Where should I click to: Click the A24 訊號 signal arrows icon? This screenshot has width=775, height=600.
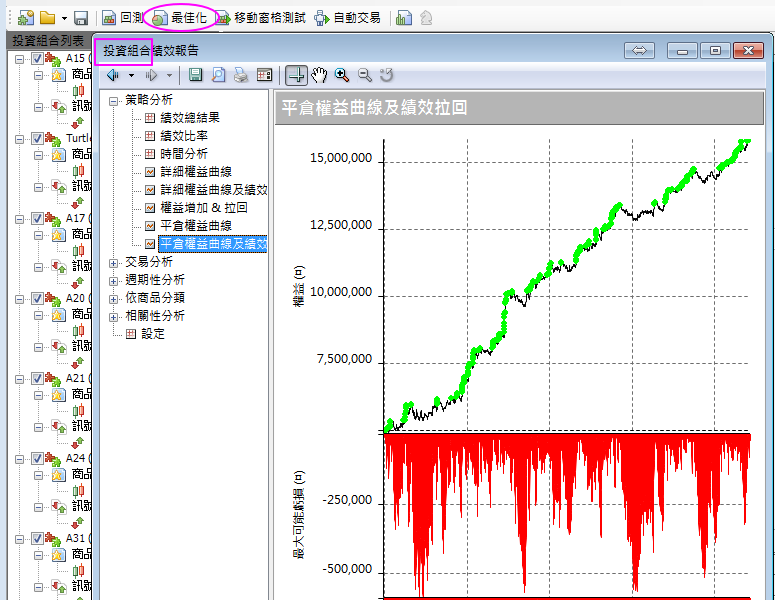(x=59, y=507)
